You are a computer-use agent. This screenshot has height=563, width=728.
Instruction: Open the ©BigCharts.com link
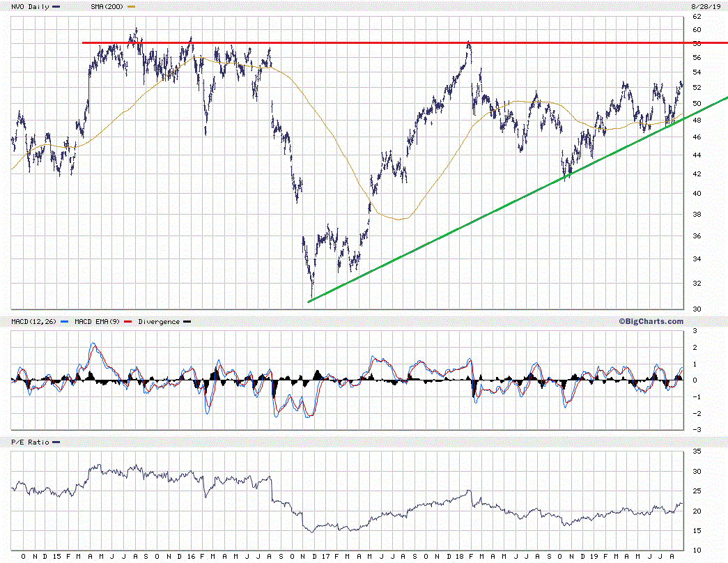click(x=651, y=321)
